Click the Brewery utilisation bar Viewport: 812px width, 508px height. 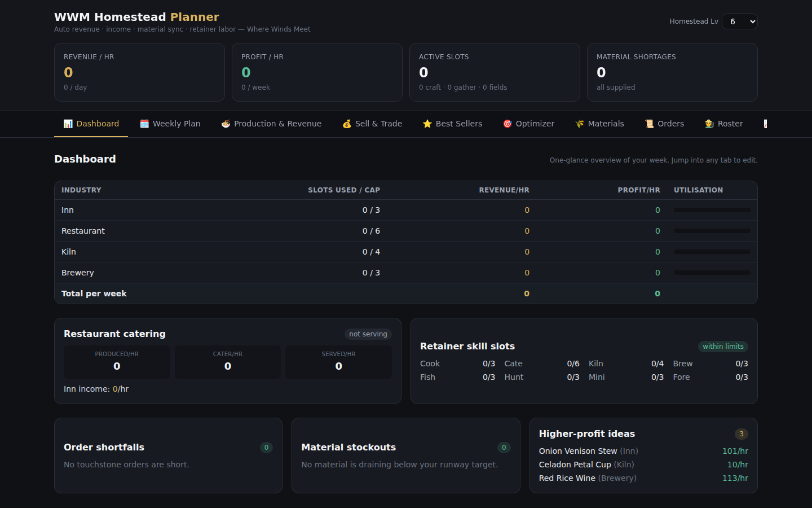[712, 273]
